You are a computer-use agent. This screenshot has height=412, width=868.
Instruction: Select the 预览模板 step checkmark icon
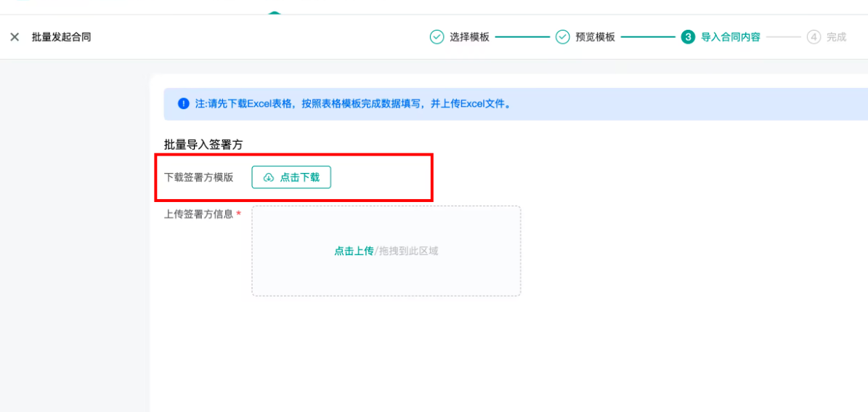point(562,37)
